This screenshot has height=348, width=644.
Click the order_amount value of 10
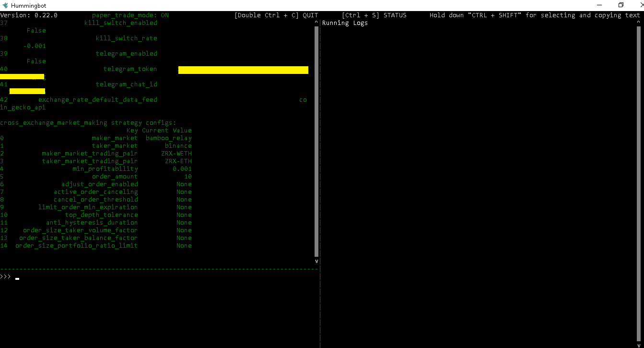189,176
